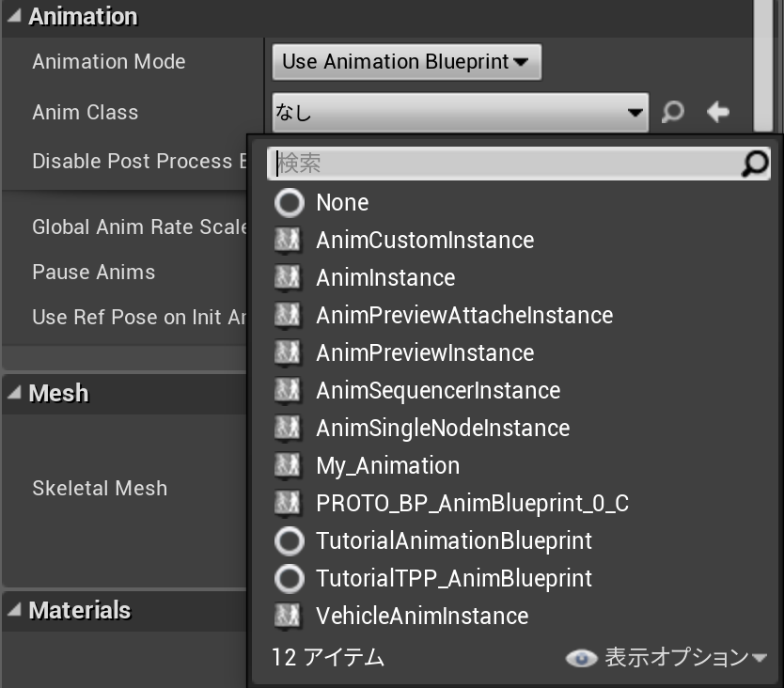
Task: Click the magnifier icon beside Anim Class
Action: [673, 113]
